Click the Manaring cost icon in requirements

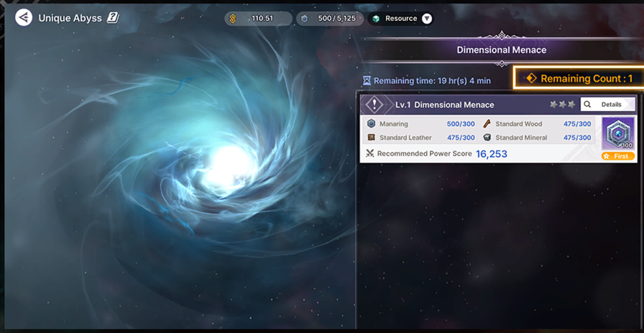coord(371,124)
